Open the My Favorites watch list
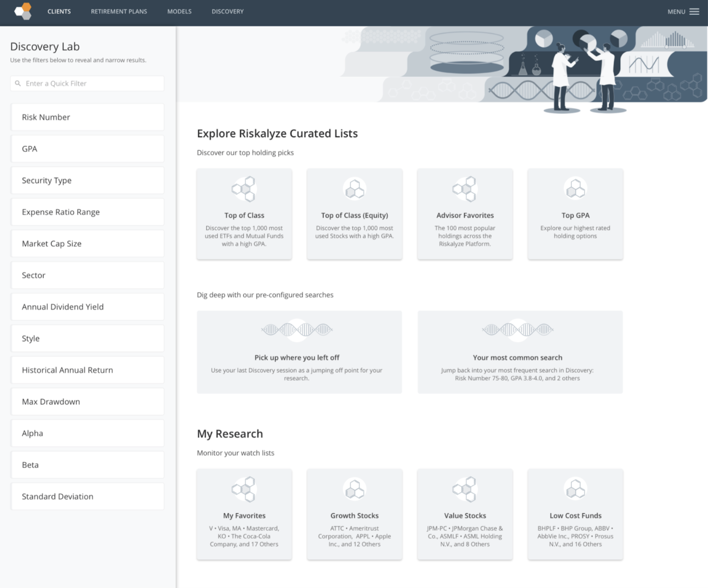Viewport: 708px width, 588px height. (x=244, y=514)
